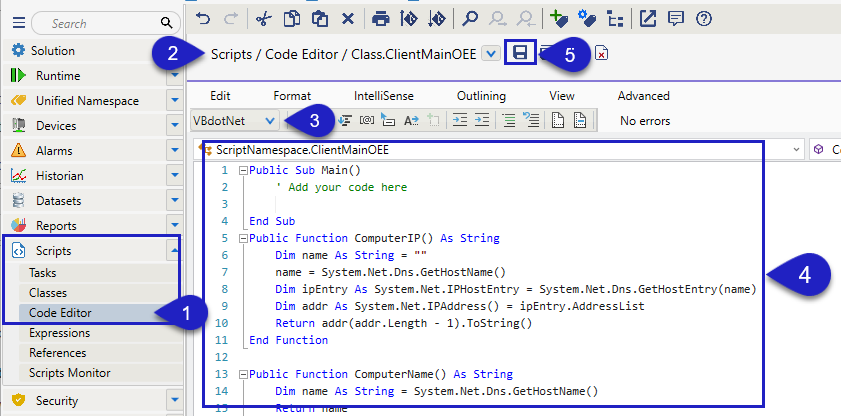Click the Increase Indent icon
Image resolution: width=841 pixels, height=416 pixels.
459,120
